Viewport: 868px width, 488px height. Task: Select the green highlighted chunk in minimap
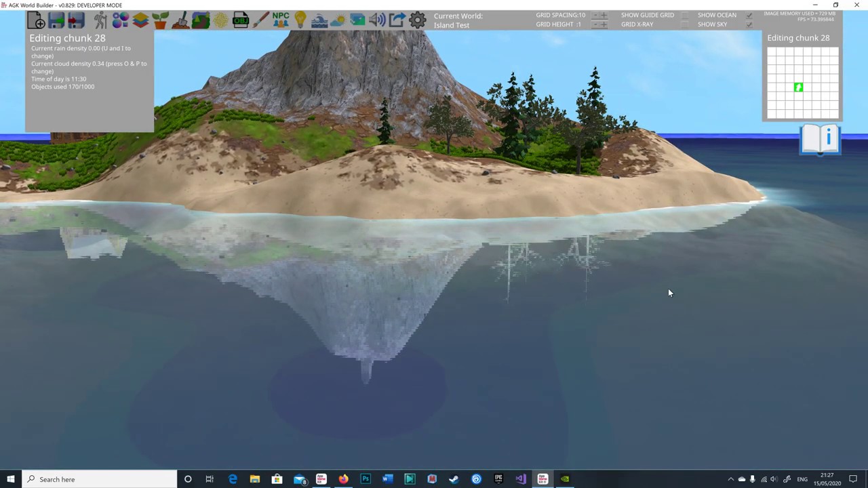point(798,87)
